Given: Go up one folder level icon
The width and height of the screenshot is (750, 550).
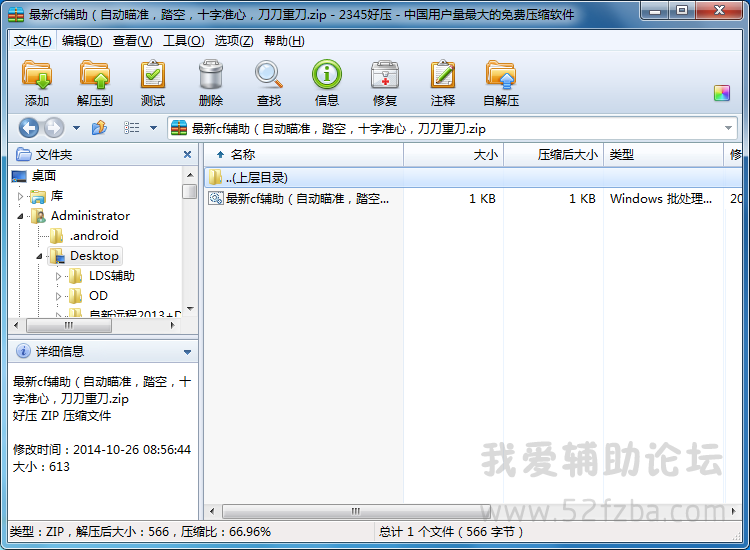Looking at the screenshot, I should [x=99, y=128].
